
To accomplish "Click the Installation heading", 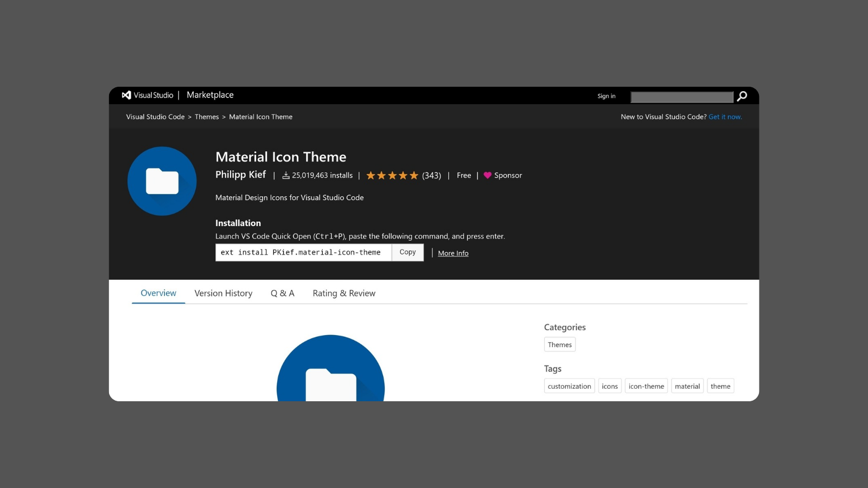I will [238, 223].
